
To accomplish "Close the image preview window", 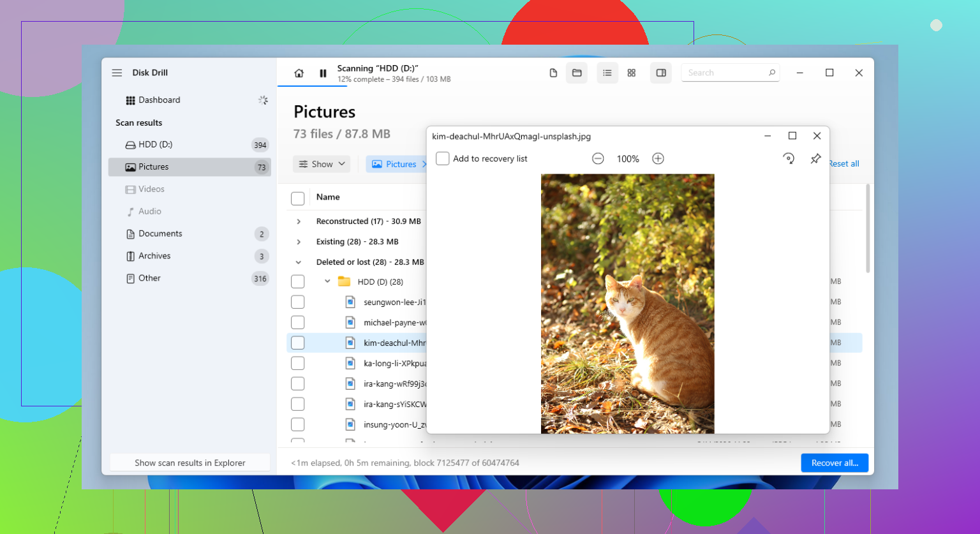I will click(x=817, y=136).
